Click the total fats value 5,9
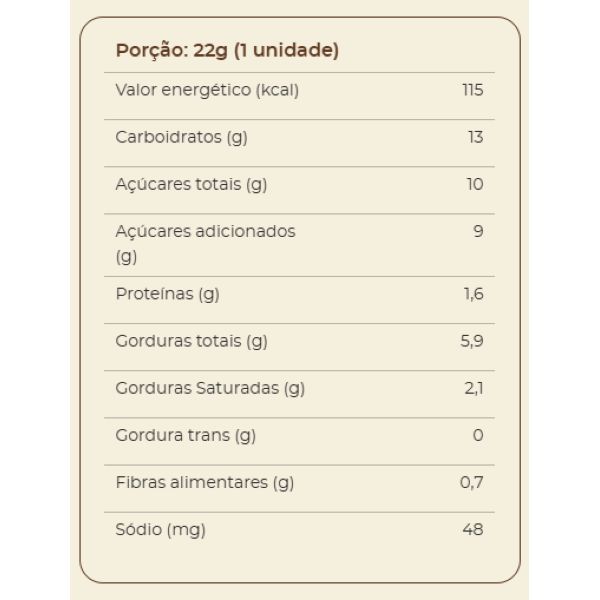600x600 pixels. tap(472, 341)
